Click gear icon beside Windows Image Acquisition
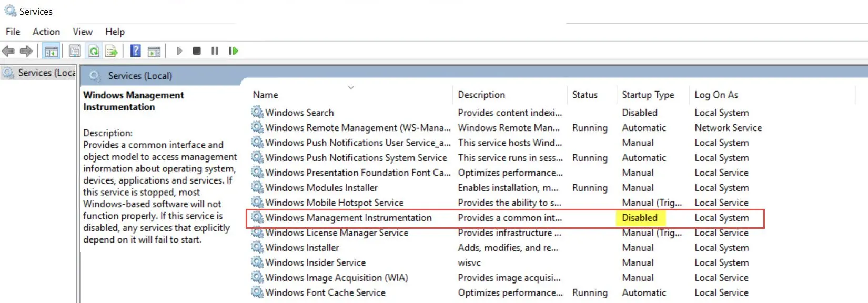868x303 pixels. coord(257,277)
